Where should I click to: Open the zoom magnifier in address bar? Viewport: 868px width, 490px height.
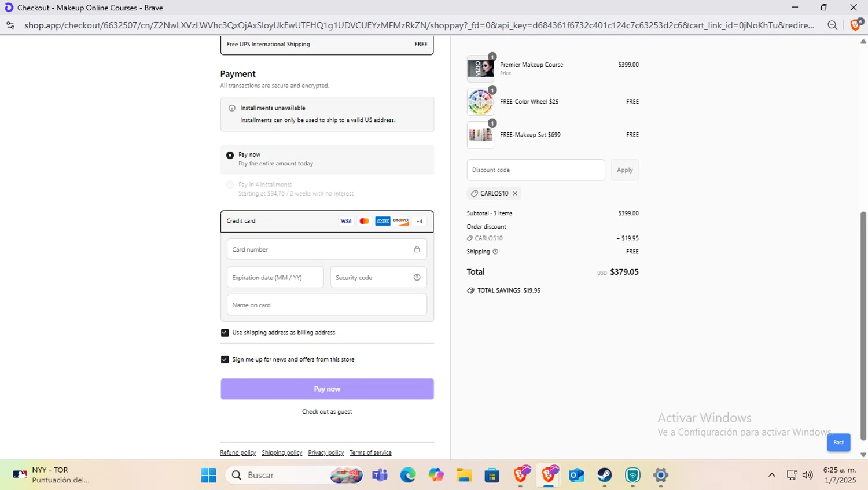coord(832,25)
